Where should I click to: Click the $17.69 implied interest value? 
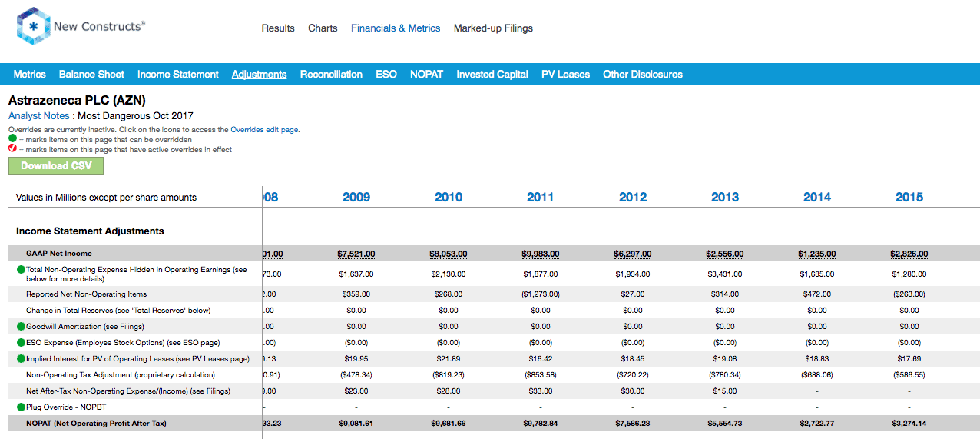[909, 359]
